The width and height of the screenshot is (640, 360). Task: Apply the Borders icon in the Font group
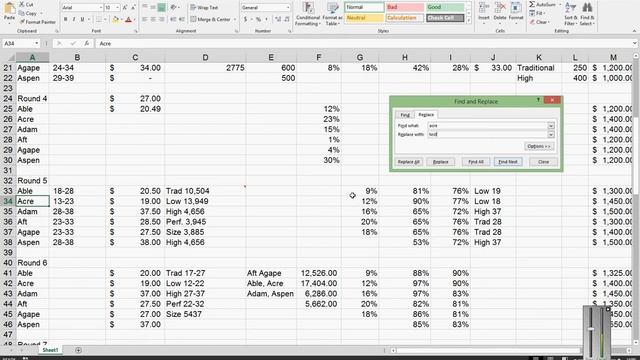[x=98, y=19]
